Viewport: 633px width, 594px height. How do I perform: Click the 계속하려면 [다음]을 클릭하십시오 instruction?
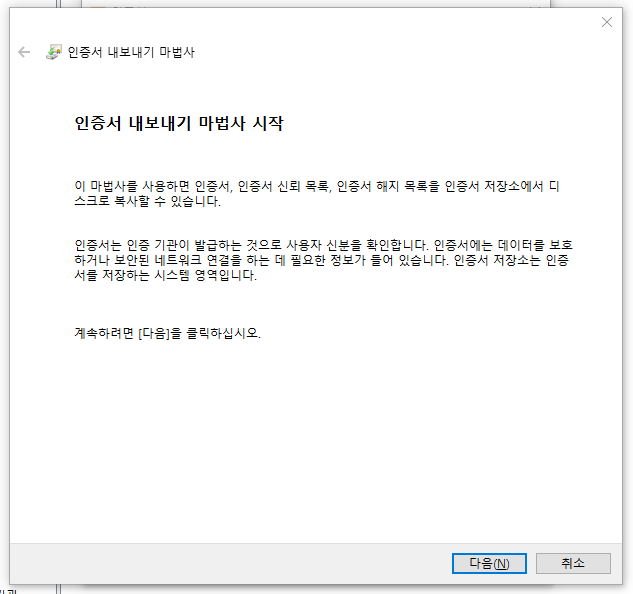pos(167,333)
